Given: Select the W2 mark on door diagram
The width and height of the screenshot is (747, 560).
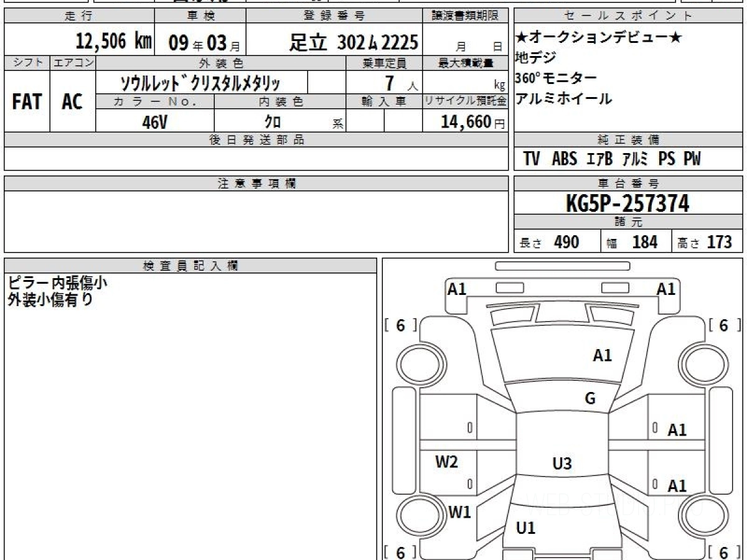Looking at the screenshot, I should click(x=446, y=462).
